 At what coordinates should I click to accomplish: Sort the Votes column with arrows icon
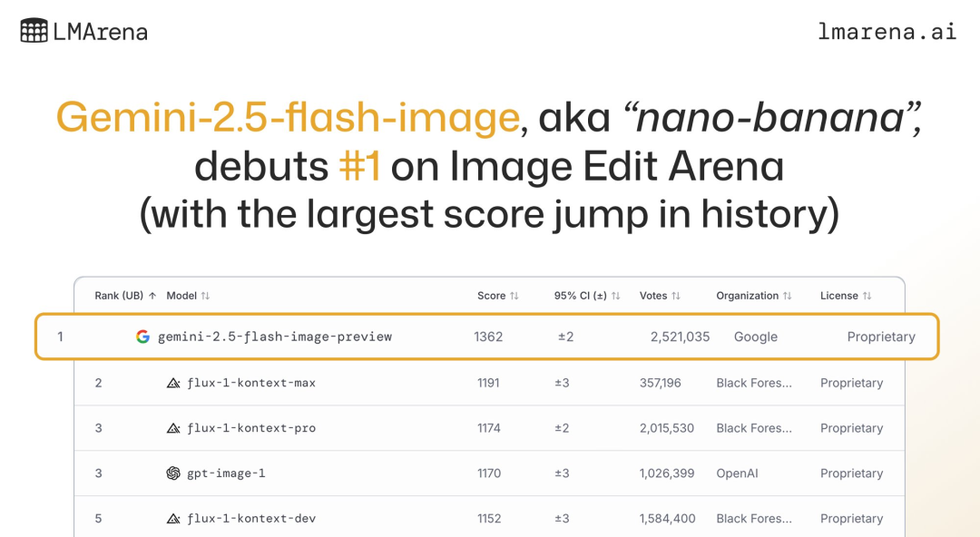click(x=676, y=296)
